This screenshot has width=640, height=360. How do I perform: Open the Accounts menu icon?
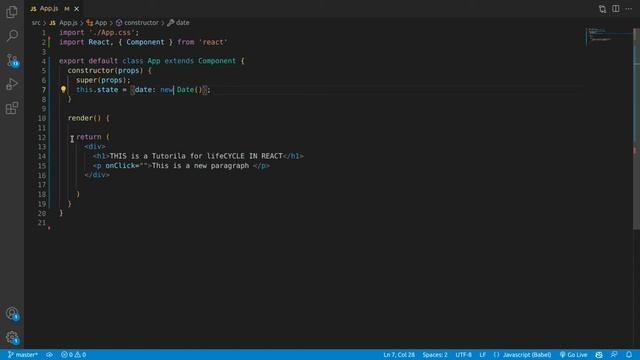pyautogui.click(x=12, y=313)
